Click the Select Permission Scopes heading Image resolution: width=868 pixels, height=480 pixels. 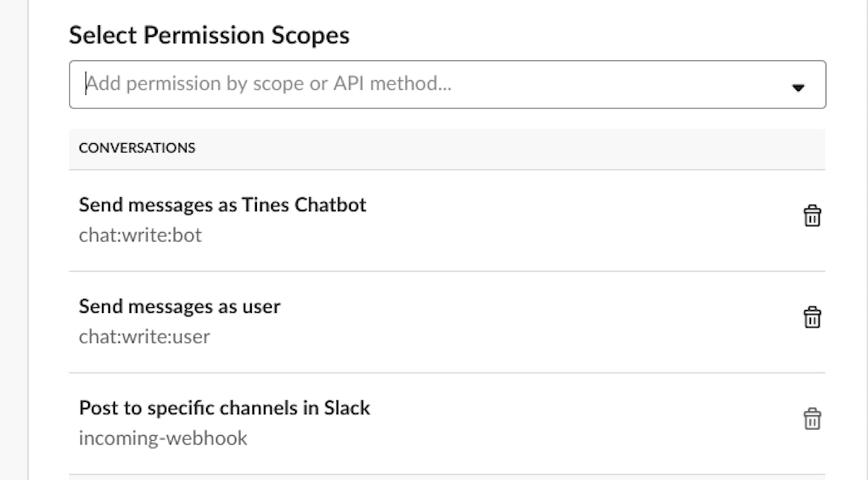pos(209,35)
